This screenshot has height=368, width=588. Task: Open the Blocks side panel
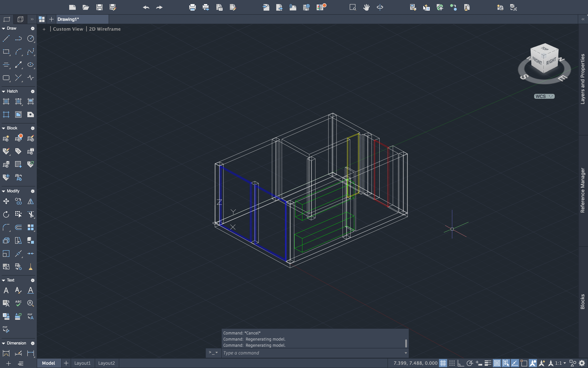(x=583, y=302)
